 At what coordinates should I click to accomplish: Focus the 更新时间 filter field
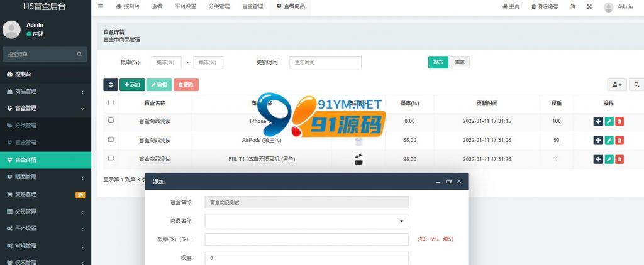pyautogui.click(x=325, y=62)
